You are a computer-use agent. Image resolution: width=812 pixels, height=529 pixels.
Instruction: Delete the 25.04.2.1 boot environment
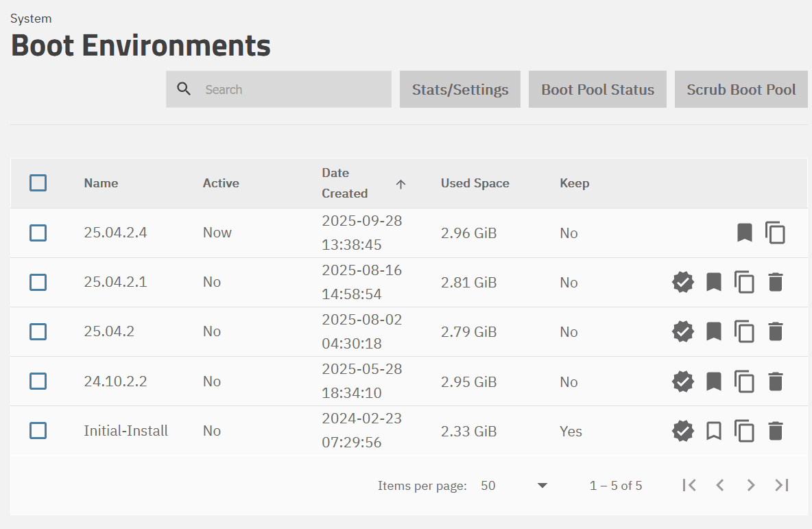tap(775, 282)
